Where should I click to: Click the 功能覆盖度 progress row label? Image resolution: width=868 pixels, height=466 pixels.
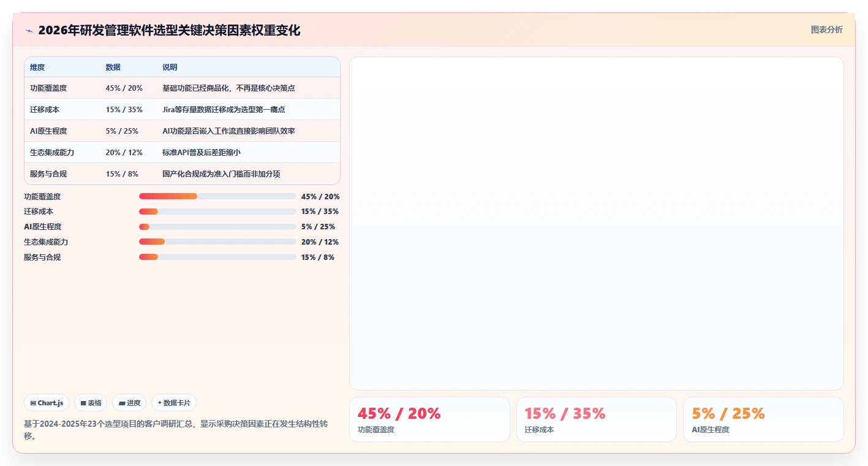[42, 197]
